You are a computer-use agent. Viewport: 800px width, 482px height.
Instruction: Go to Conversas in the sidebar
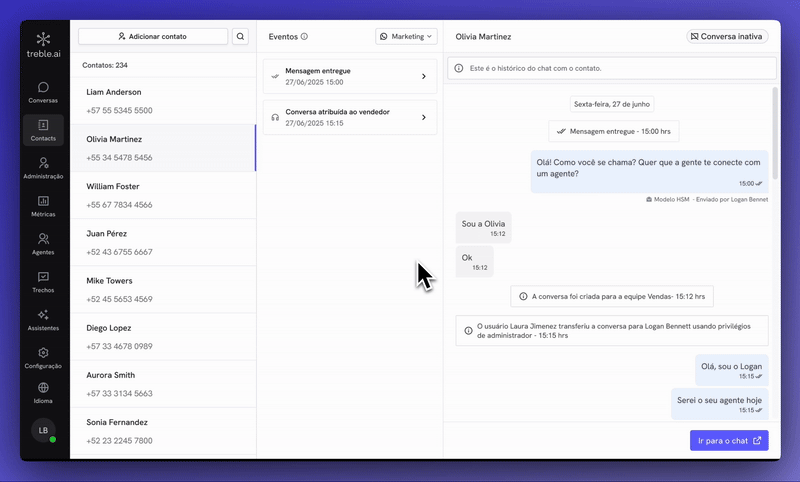[x=43, y=92]
